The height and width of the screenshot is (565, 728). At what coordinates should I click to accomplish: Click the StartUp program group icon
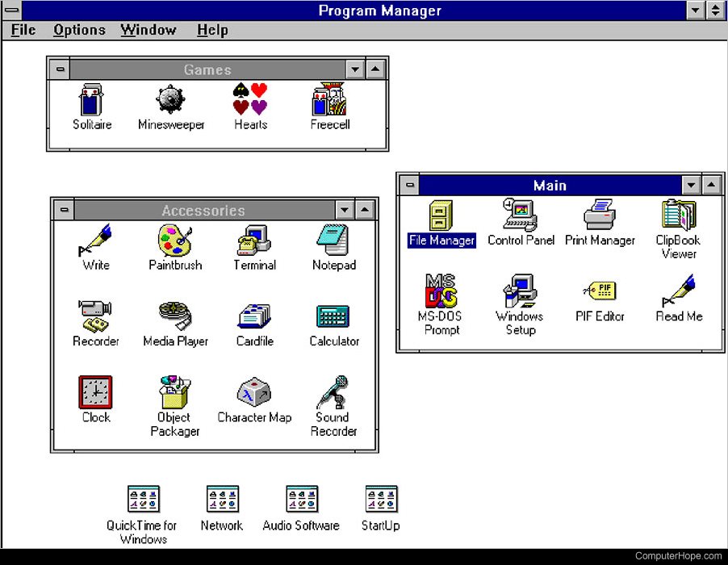coord(381,499)
